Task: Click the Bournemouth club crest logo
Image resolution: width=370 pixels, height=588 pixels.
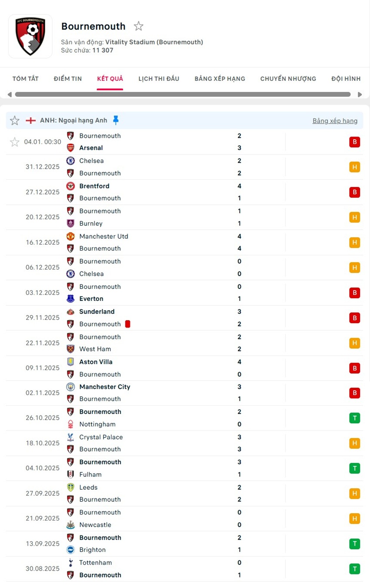Action: pyautogui.click(x=30, y=36)
